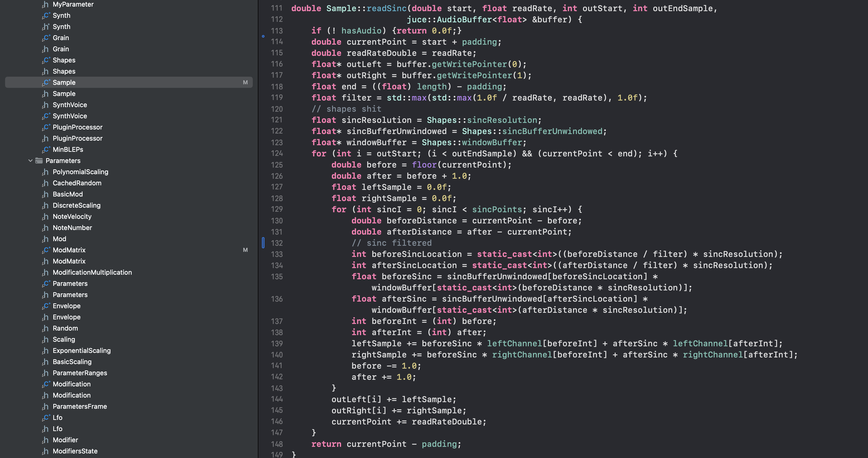The width and height of the screenshot is (868, 458).
Task: Click the M status badge on ModMatrix
Action: coord(245,250)
